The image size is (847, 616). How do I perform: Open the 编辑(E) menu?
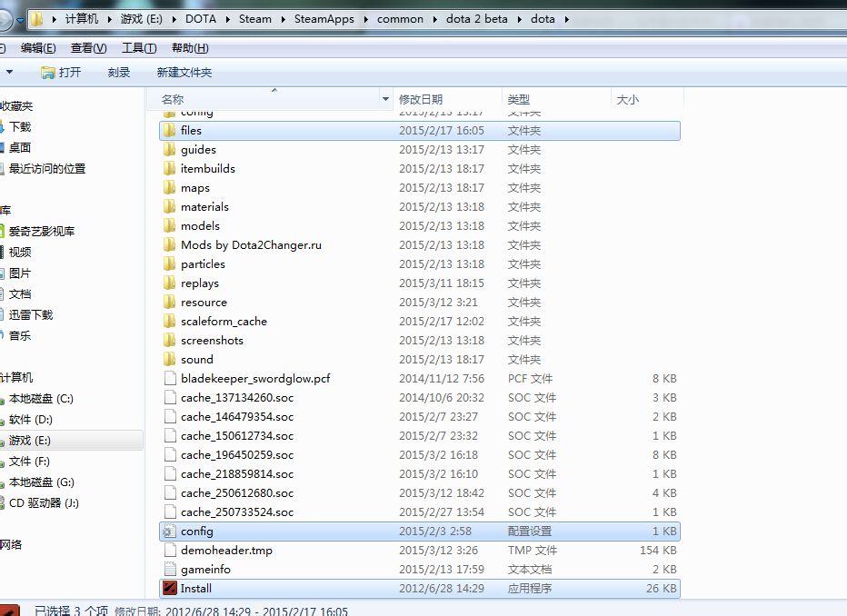pyautogui.click(x=38, y=48)
